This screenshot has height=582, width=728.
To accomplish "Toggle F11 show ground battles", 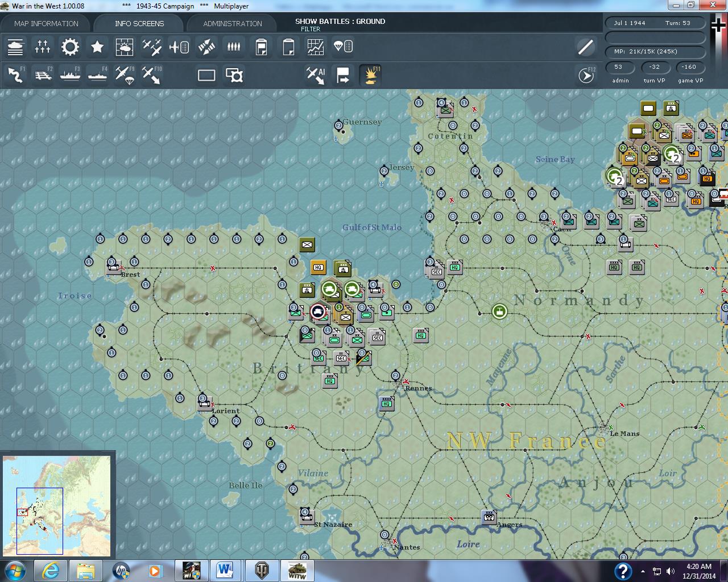I will [371, 75].
